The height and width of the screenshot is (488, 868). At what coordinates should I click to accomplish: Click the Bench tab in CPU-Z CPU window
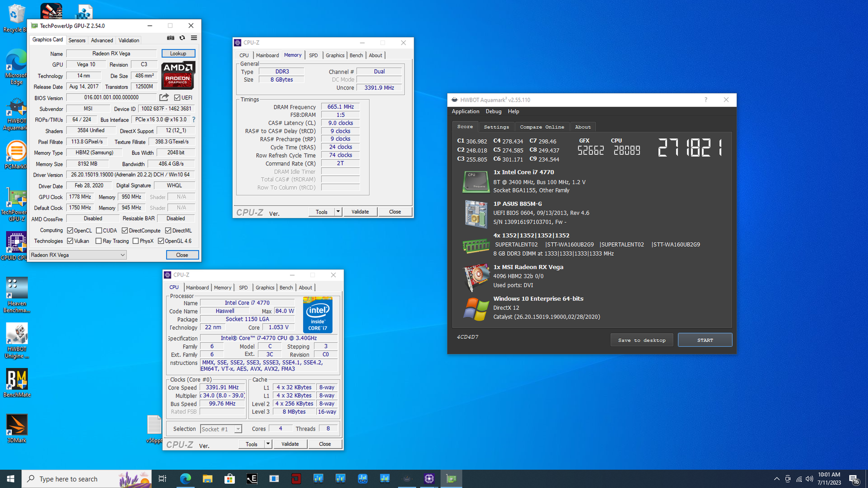(x=286, y=287)
